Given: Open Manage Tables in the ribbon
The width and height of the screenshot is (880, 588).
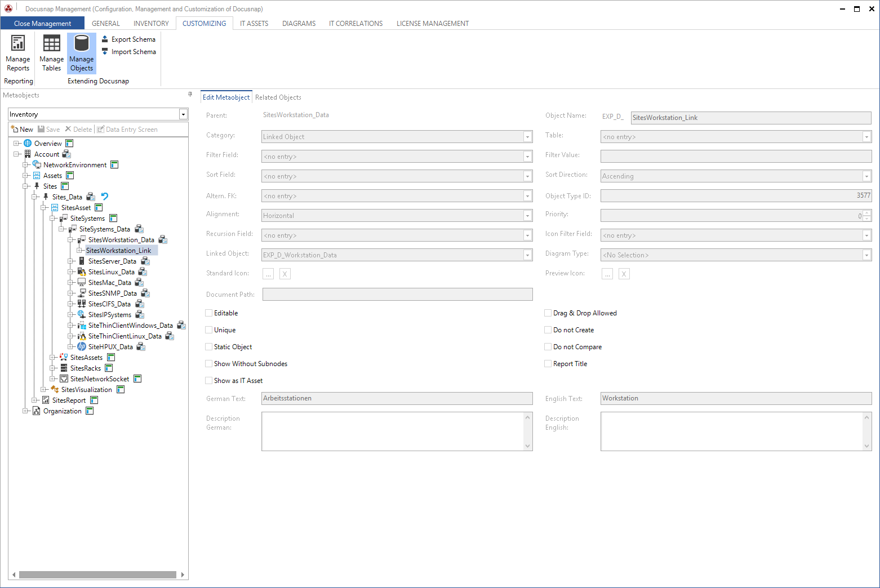Looking at the screenshot, I should 51,53.
